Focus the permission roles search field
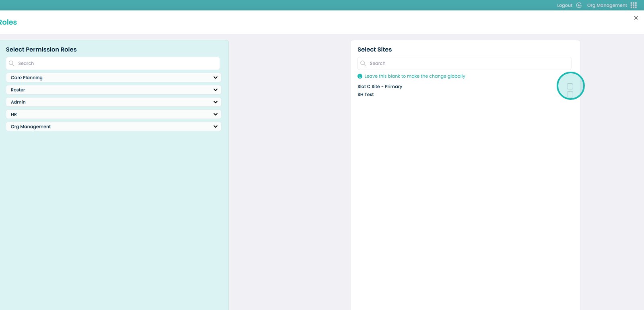 (117, 63)
